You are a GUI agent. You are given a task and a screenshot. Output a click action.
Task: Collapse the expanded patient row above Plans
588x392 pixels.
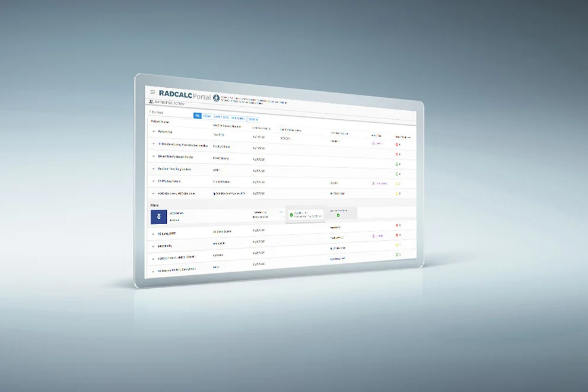pyautogui.click(x=153, y=193)
